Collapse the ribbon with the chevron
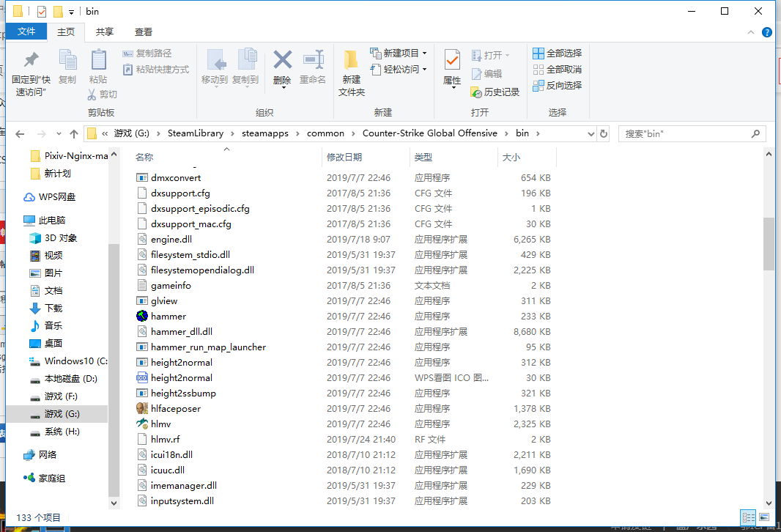781x532 pixels. (x=751, y=32)
